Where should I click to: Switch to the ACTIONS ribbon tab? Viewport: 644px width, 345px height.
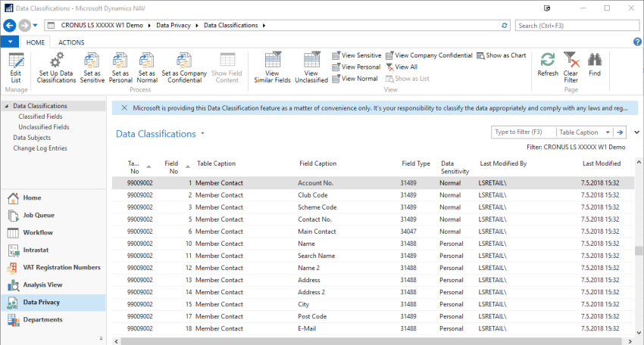point(71,42)
